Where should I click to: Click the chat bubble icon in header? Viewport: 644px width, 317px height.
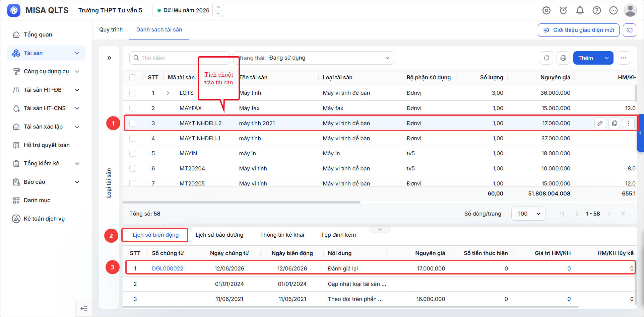[x=614, y=10]
